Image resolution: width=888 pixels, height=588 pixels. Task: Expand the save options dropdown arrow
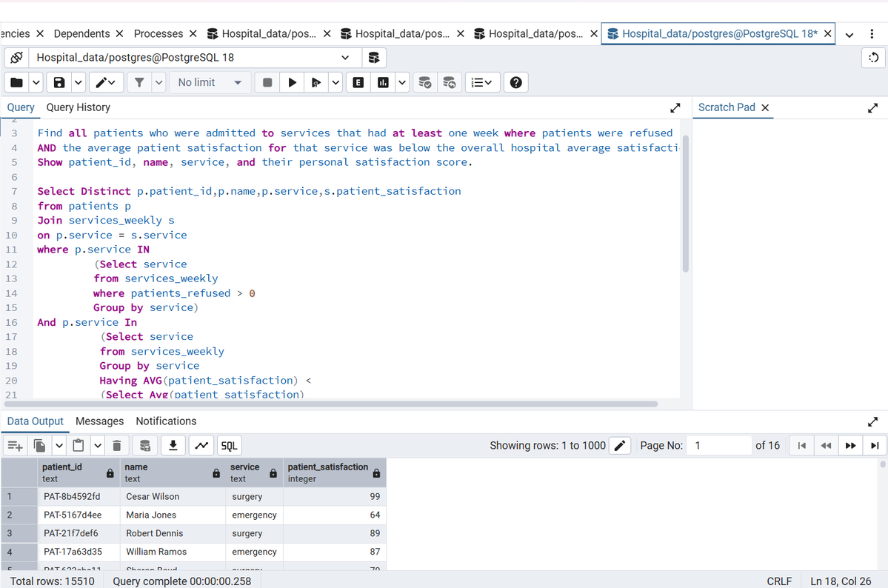pos(78,82)
